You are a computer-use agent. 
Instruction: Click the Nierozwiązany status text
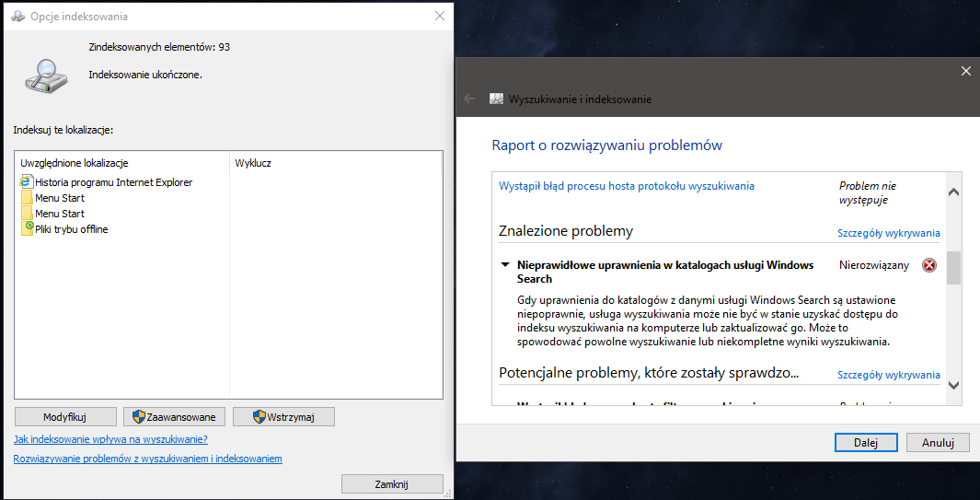coord(874,265)
